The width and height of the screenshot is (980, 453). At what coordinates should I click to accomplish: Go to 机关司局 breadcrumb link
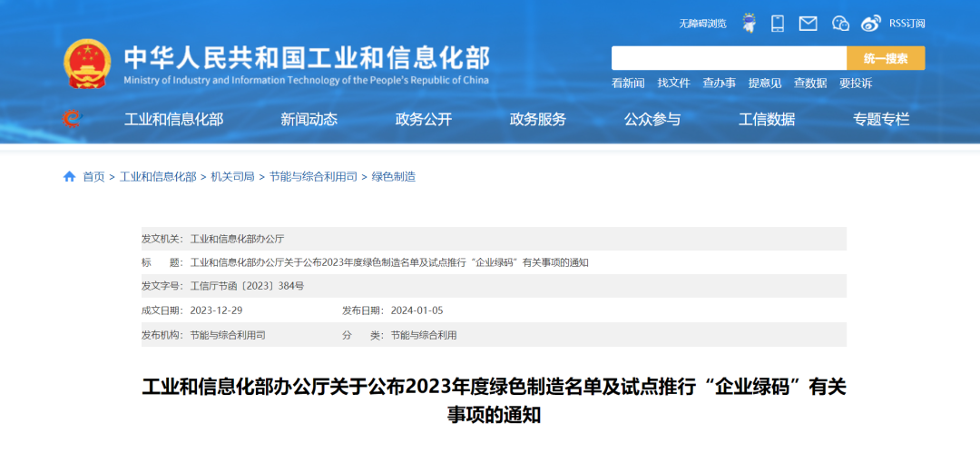click(x=232, y=177)
